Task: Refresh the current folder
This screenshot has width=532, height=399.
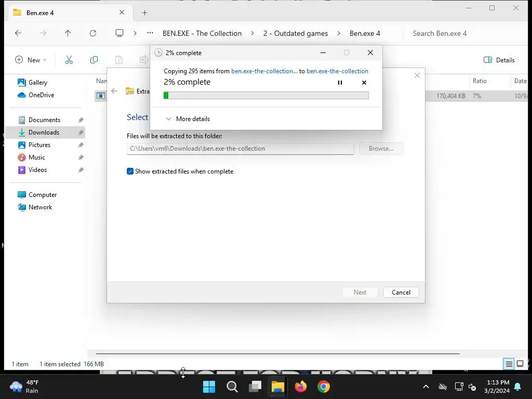Action: tap(93, 33)
